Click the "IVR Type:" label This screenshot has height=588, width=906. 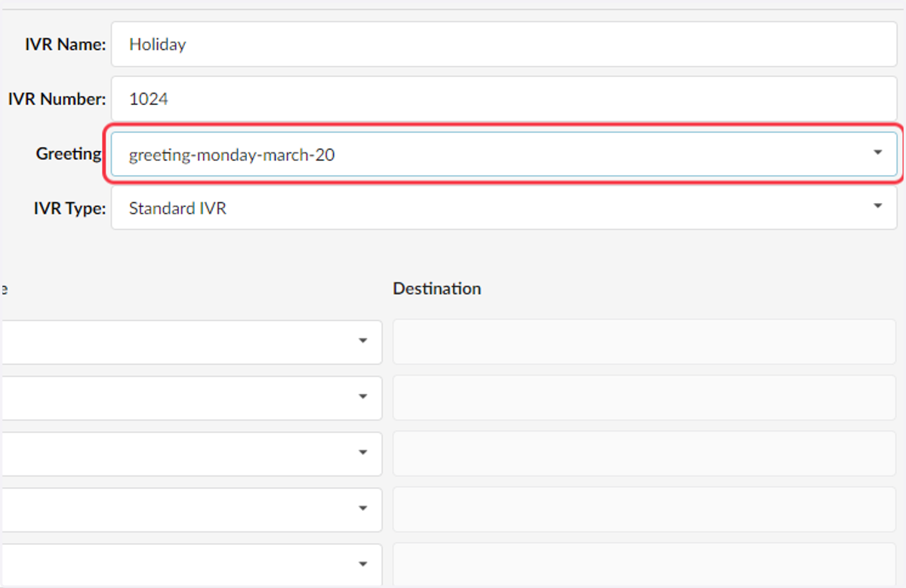click(69, 208)
